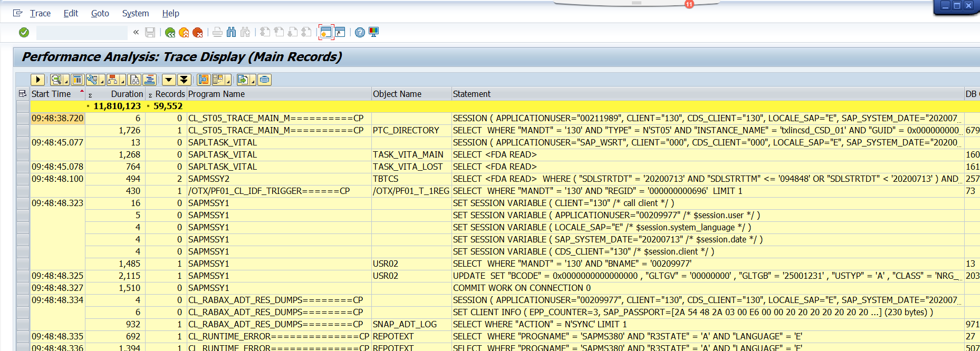Viewport: 980px width, 351px height.
Task: Open dropdown arrow beside the wrench icon
Action: point(102,81)
